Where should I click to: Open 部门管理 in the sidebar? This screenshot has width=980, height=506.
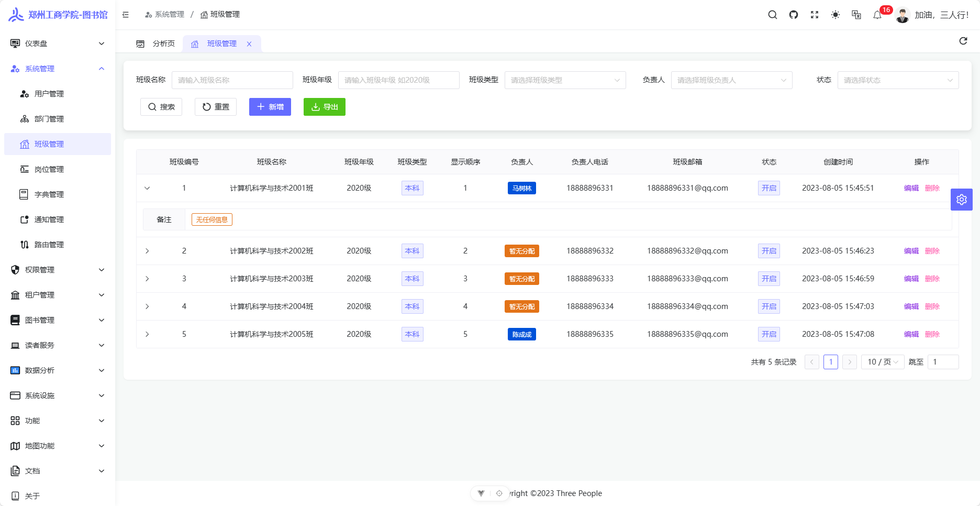[58, 119]
